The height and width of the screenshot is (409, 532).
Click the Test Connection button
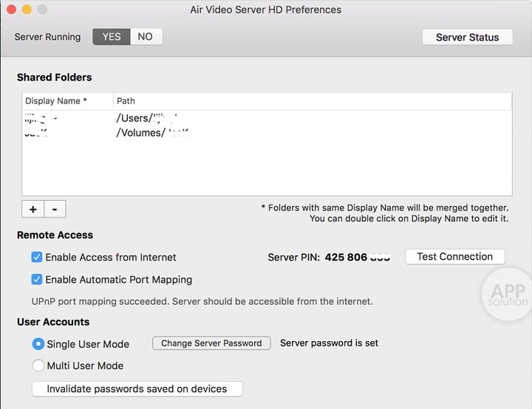pos(454,257)
